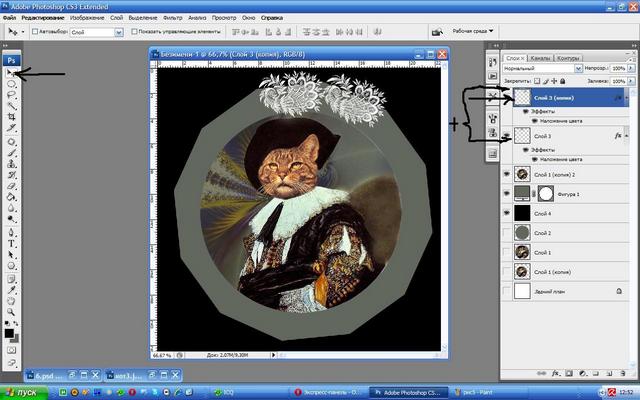Select the Magic Wand tool
The width and height of the screenshot is (640, 400).
11,107
